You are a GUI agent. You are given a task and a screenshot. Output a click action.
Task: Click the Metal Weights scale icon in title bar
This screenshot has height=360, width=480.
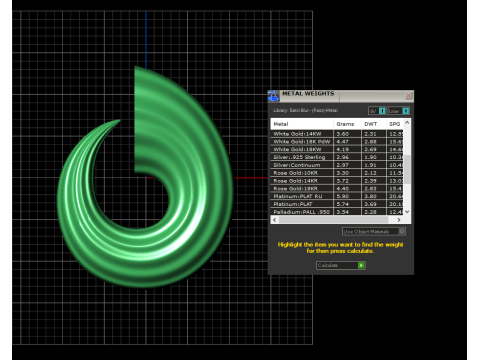tap(273, 96)
